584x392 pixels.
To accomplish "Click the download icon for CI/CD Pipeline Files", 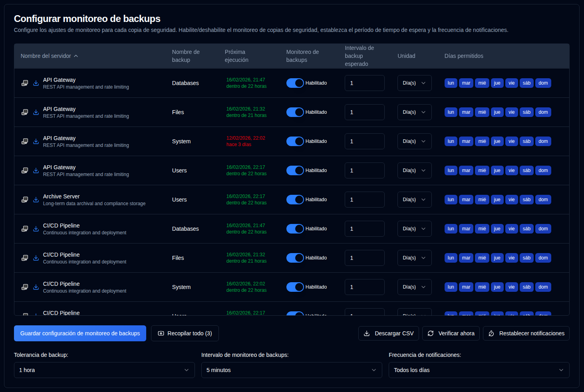I will pos(36,258).
